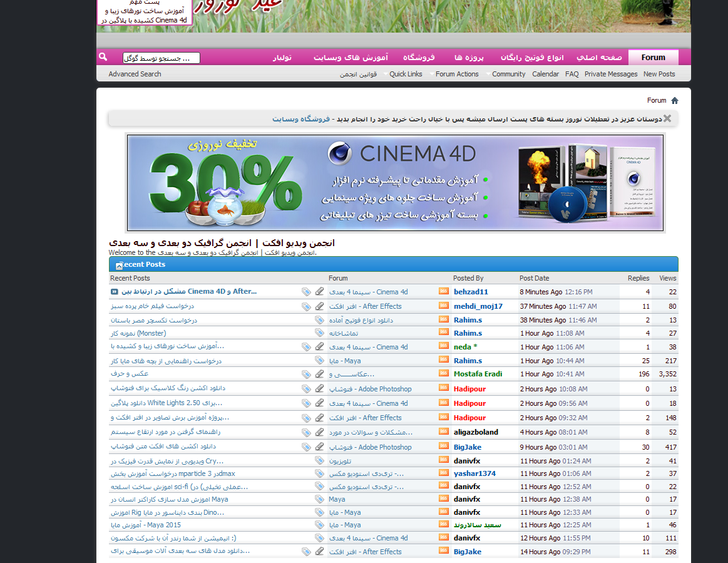This screenshot has width=728, height=563.
Task: Open تولبار navigation item
Action: (x=282, y=57)
